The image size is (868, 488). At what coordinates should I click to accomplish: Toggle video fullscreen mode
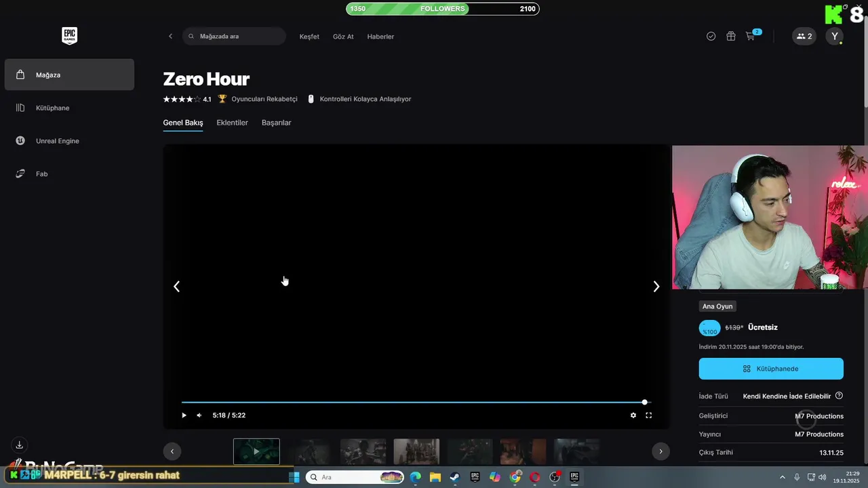pos(649,415)
